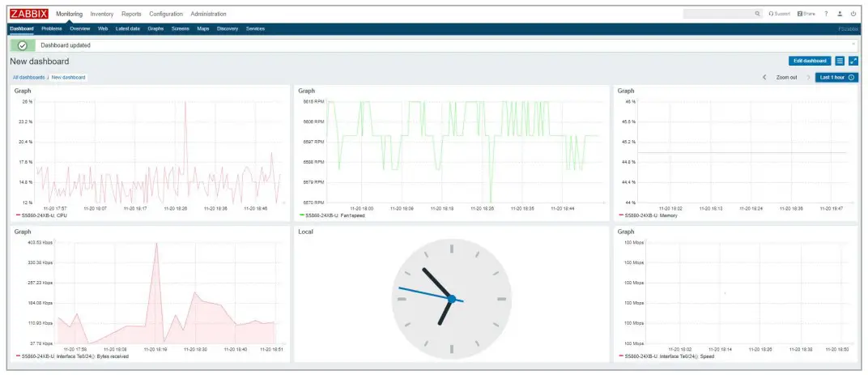Go to previous time period arrow

click(764, 78)
